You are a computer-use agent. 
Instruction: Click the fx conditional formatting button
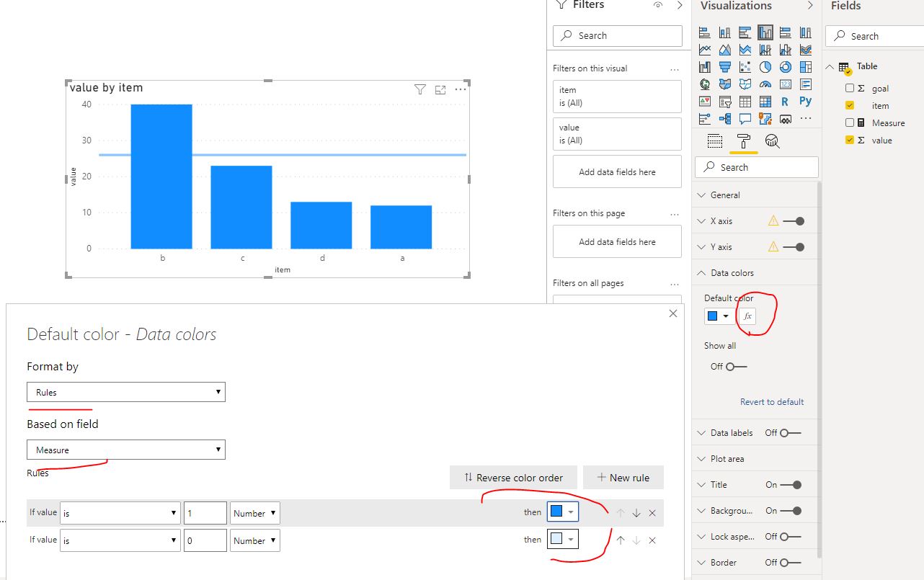tap(747, 316)
